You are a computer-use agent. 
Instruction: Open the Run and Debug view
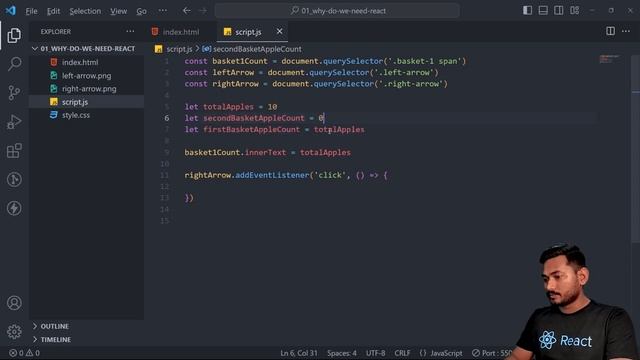pos(14,122)
